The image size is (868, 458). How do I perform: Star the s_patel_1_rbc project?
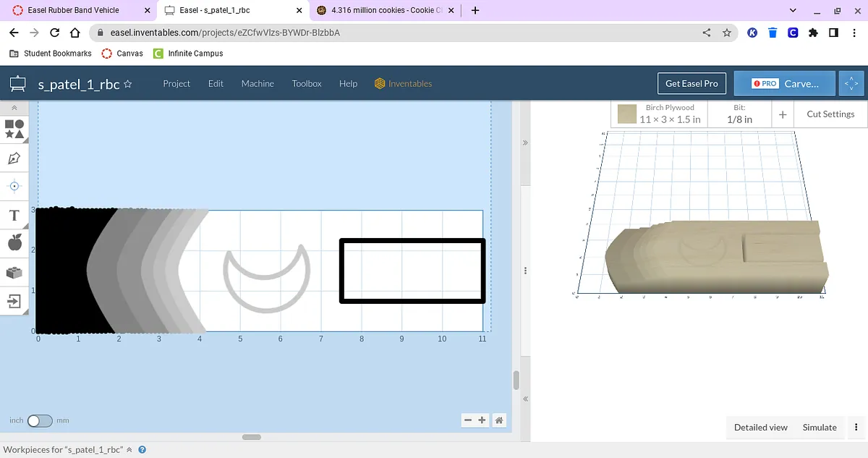click(x=128, y=84)
